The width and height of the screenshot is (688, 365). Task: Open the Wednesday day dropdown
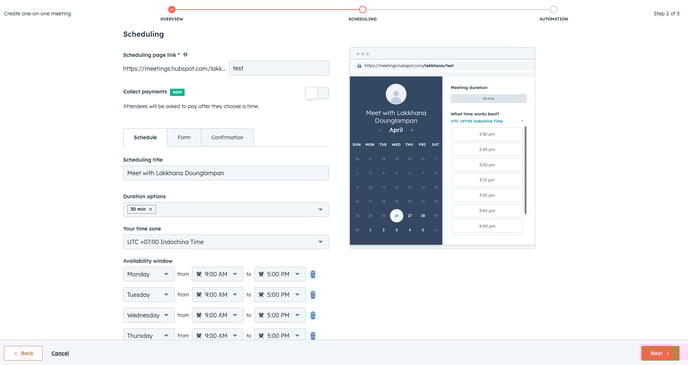[149, 315]
